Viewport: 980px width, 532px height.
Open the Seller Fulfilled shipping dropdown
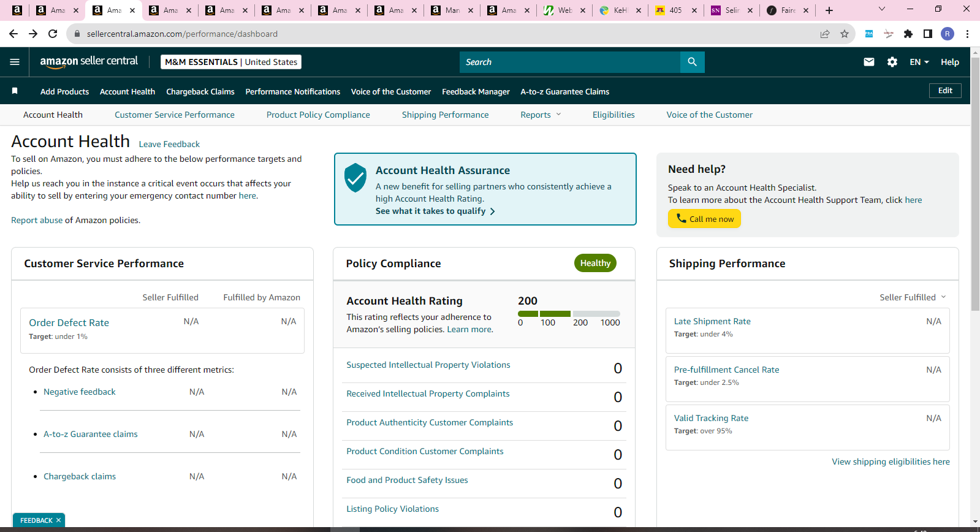click(x=913, y=297)
